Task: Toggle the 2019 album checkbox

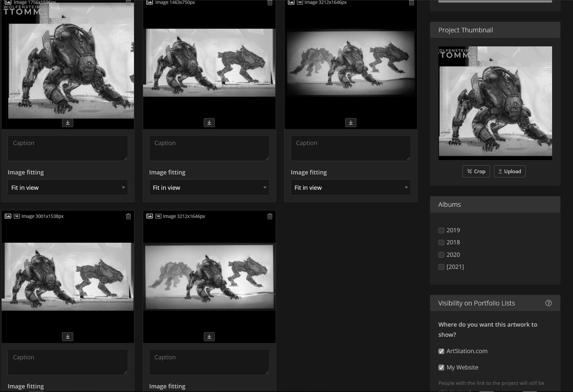Action: click(x=441, y=230)
